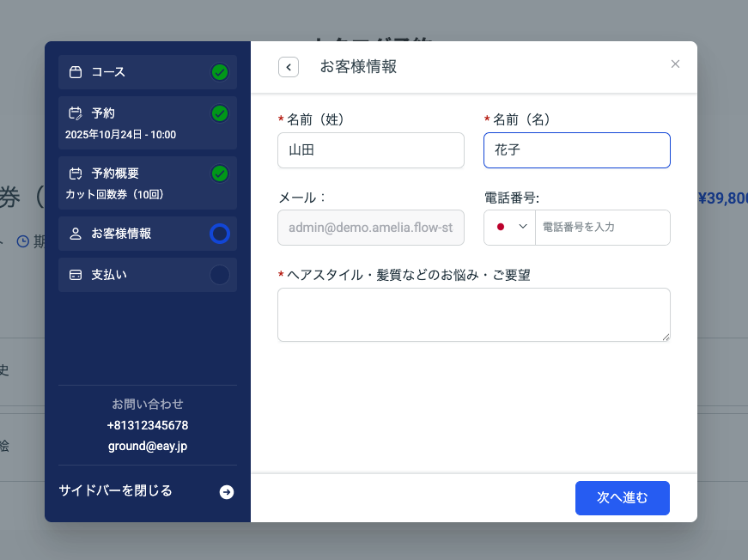Viewport: 748px width, 560px height.
Task: Close the booking dialog with X
Action: tap(675, 64)
